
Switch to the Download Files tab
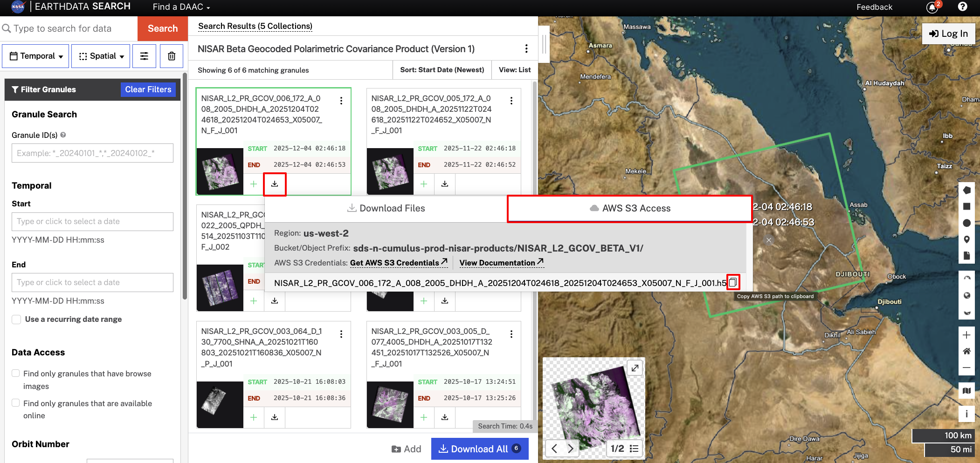pos(386,208)
